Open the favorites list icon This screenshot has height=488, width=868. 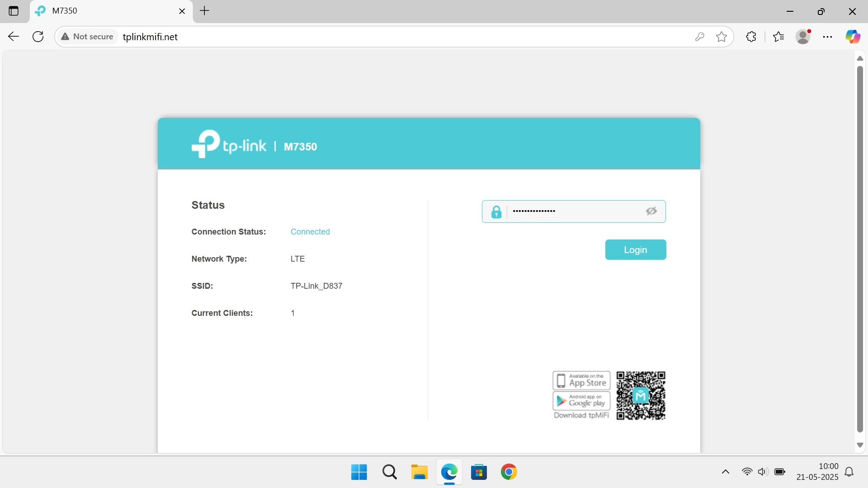coord(779,37)
